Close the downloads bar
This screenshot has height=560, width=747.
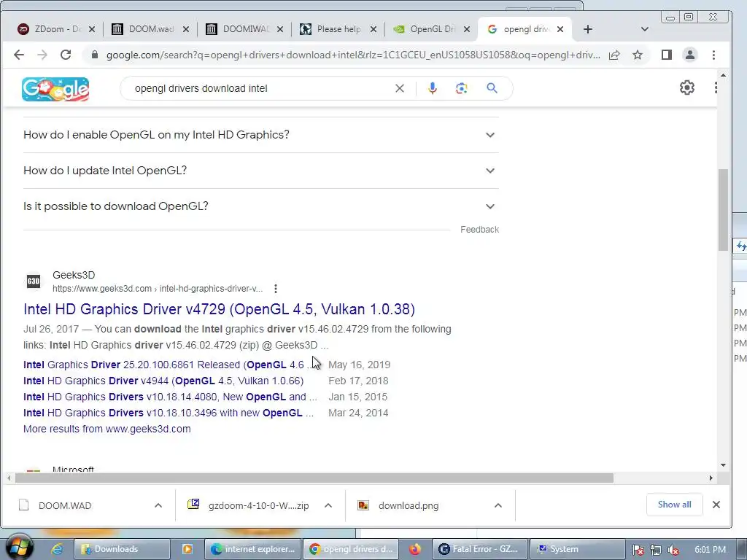click(x=716, y=505)
